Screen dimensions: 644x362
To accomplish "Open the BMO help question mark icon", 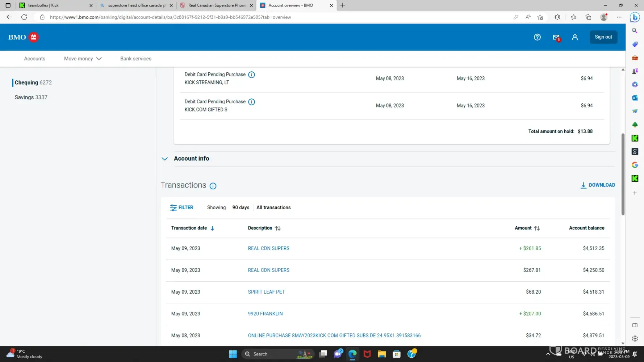I will 537,37.
